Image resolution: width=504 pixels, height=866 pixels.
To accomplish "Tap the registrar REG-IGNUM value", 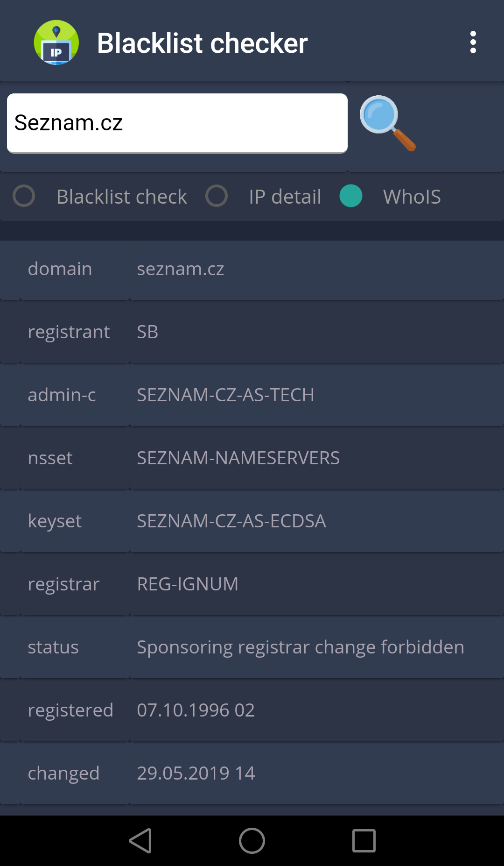I will (188, 584).
